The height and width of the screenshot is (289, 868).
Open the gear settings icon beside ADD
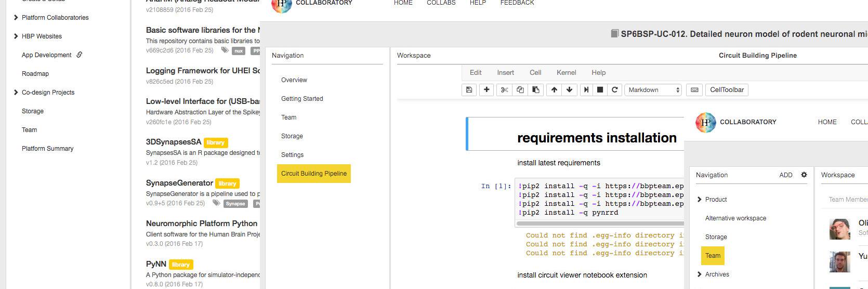(x=804, y=175)
